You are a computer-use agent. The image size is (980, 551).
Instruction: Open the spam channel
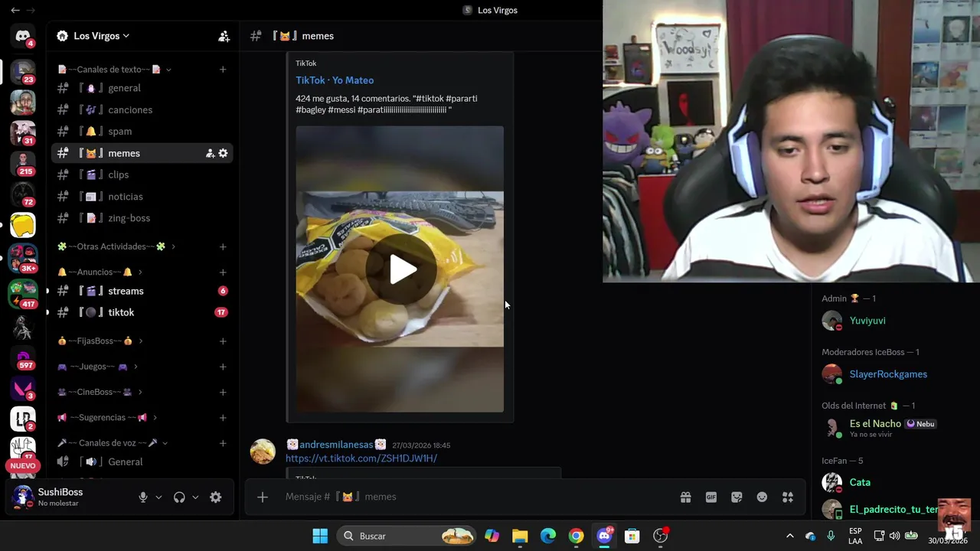point(142,132)
